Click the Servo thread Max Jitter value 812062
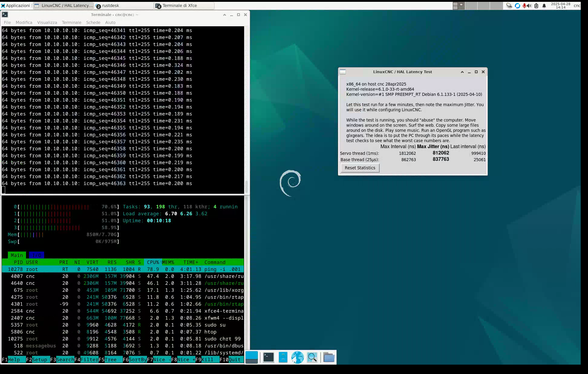This screenshot has width=588, height=374. click(441, 153)
